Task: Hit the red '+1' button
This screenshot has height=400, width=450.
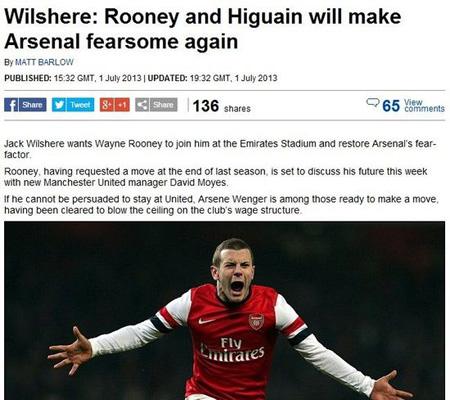Action: 122,105
